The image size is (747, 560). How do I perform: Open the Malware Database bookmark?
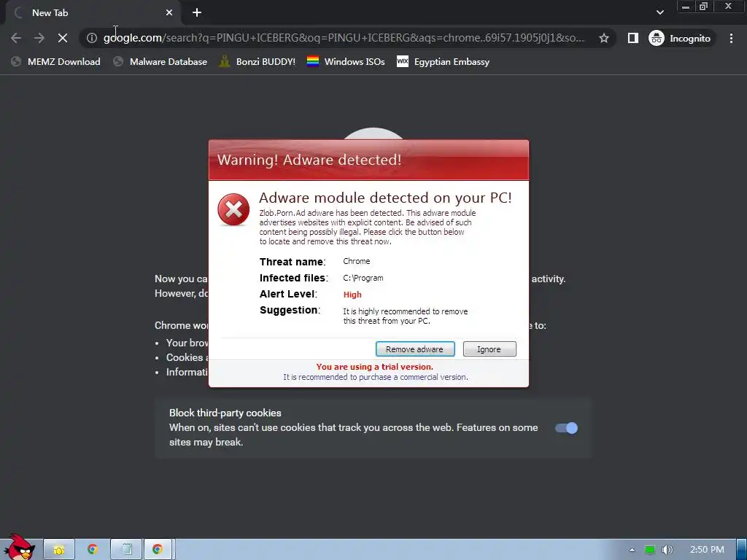pyautogui.click(x=160, y=61)
